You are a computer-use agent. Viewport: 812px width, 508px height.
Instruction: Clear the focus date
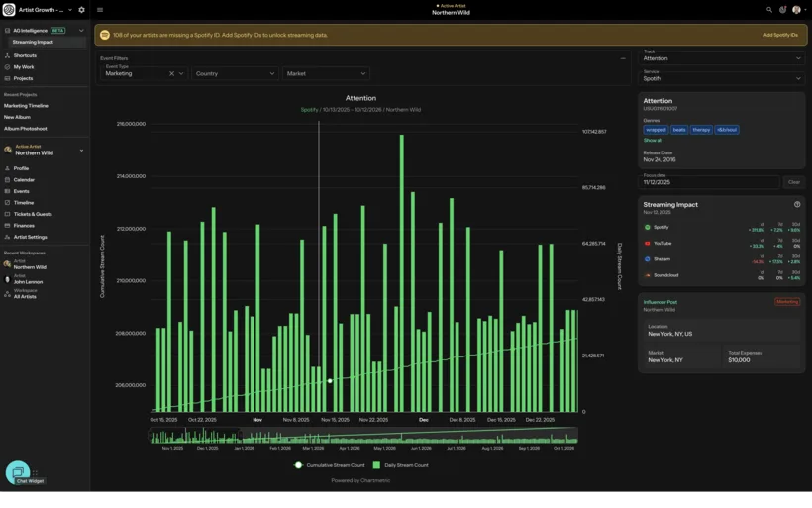click(794, 182)
